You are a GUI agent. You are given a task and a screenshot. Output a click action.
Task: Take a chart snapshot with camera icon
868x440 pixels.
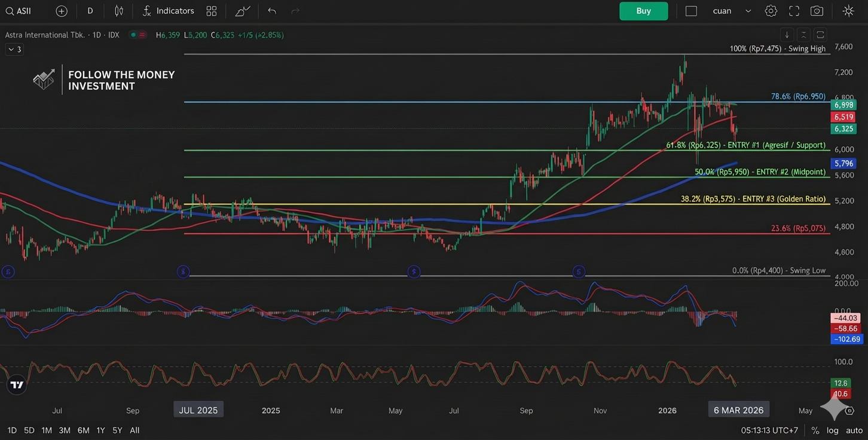pyautogui.click(x=817, y=11)
